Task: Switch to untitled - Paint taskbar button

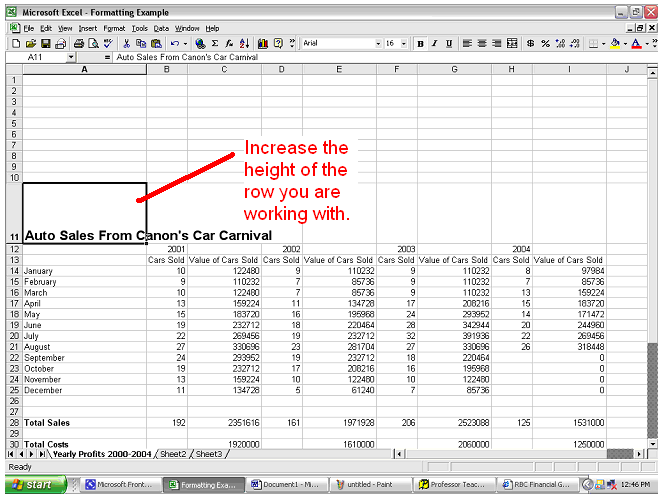Action: (372, 485)
